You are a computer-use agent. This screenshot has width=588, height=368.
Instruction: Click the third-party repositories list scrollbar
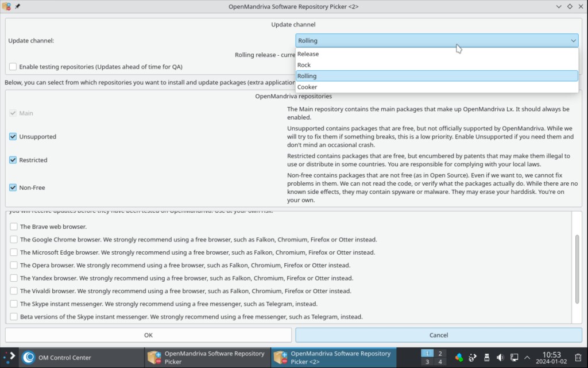577,269
